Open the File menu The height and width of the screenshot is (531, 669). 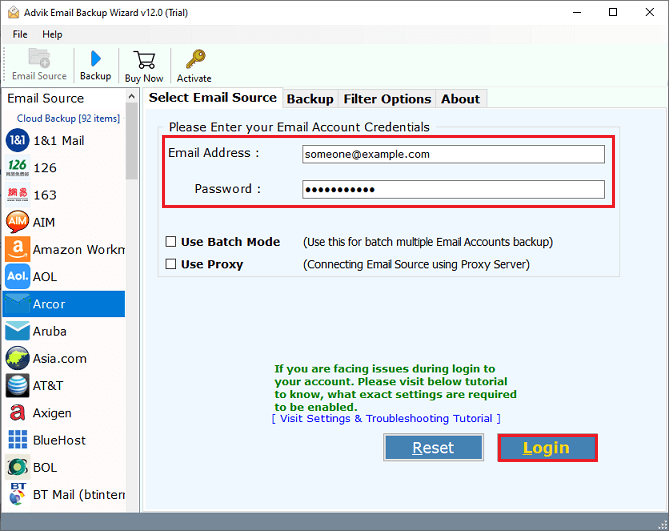pyautogui.click(x=20, y=35)
